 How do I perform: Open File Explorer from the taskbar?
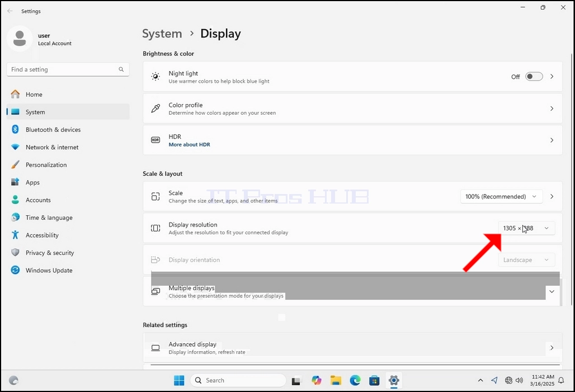[336, 380]
